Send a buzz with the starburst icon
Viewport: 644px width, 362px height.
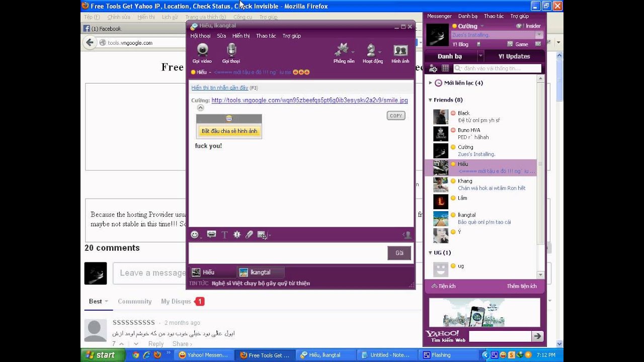pyautogui.click(x=237, y=235)
